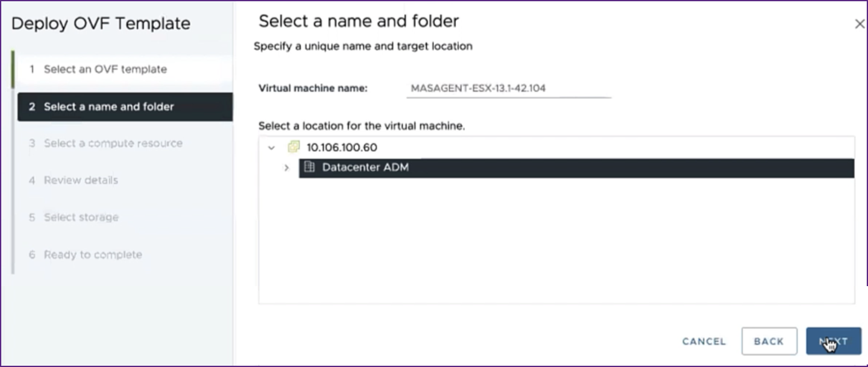Click the datacenter icon beside Datacenter ADM
This screenshot has width=868, height=367.
tap(309, 167)
